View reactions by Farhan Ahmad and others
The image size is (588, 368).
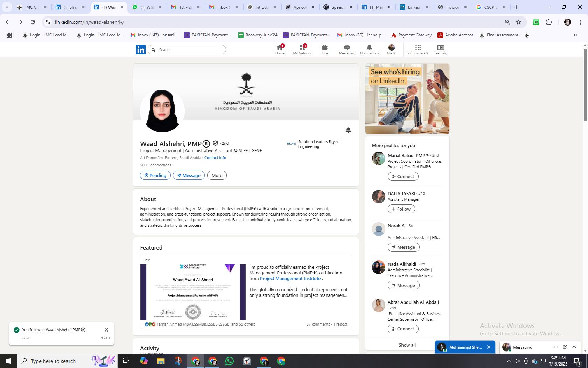200,324
